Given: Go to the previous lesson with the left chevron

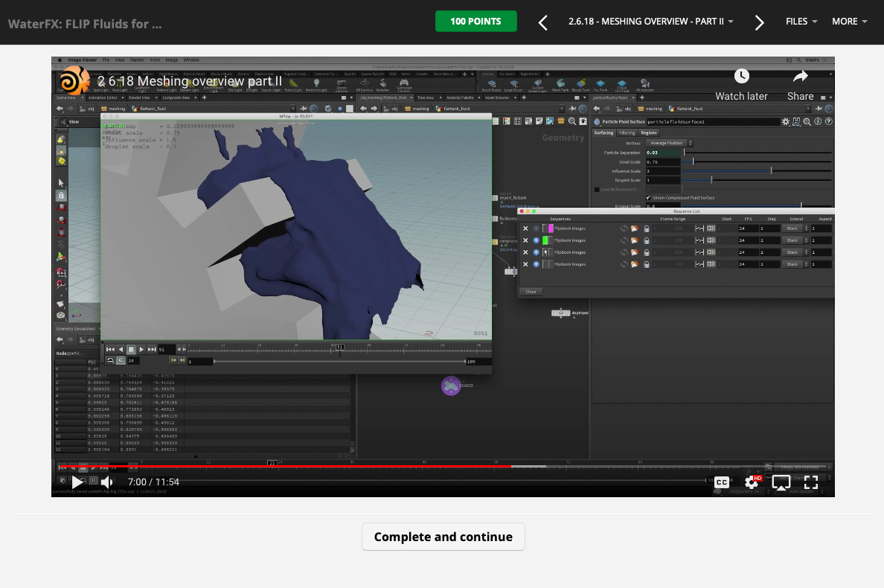Looking at the screenshot, I should [x=543, y=22].
